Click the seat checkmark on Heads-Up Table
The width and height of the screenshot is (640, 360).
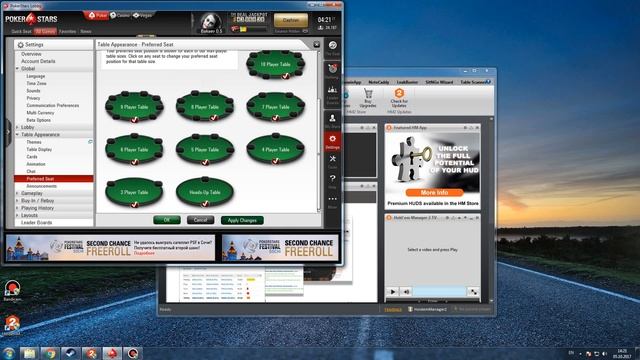205,203
